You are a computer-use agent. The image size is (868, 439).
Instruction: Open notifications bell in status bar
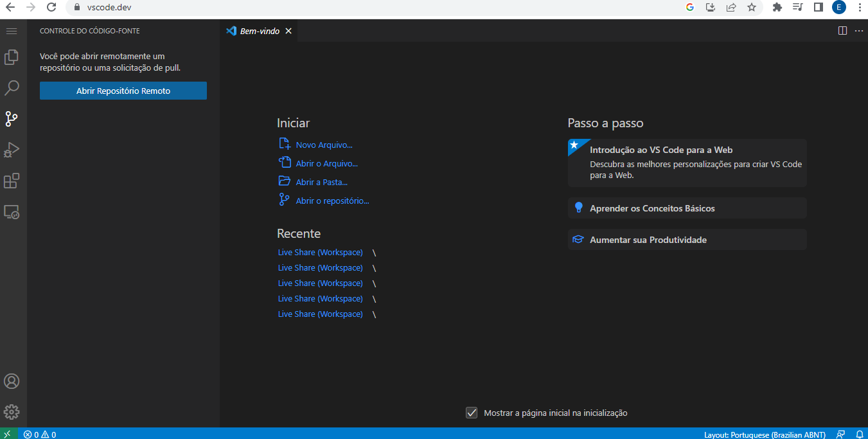pos(860,435)
